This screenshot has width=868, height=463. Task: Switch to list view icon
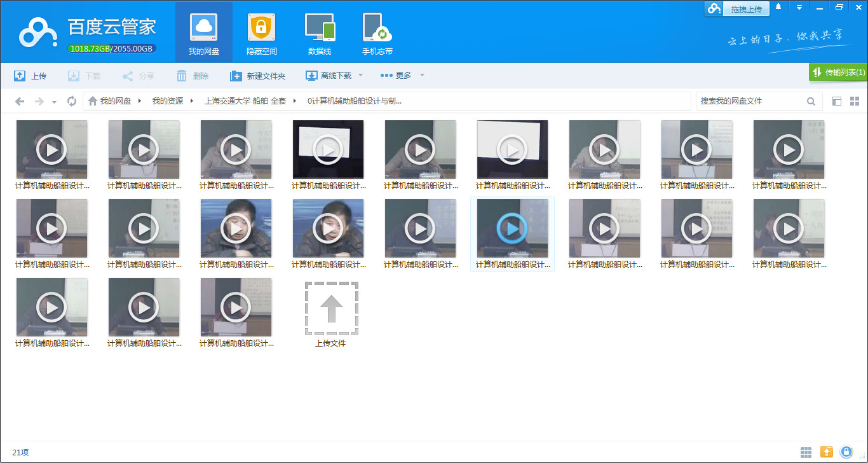coord(837,101)
